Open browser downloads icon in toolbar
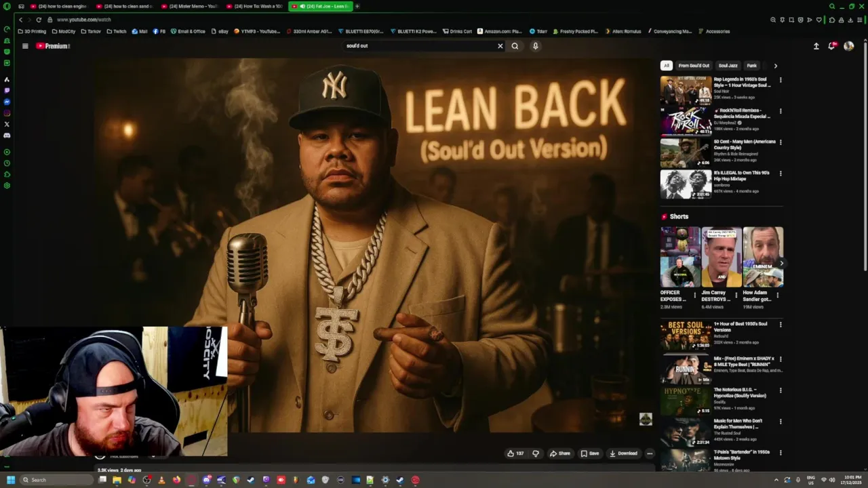This screenshot has height=488, width=868. tap(850, 20)
